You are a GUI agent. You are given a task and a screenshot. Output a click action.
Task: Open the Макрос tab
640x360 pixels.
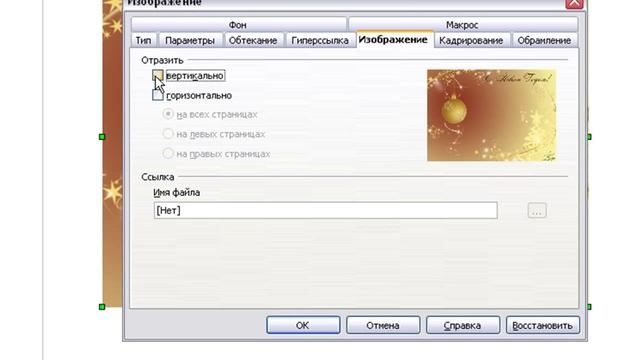click(463, 25)
